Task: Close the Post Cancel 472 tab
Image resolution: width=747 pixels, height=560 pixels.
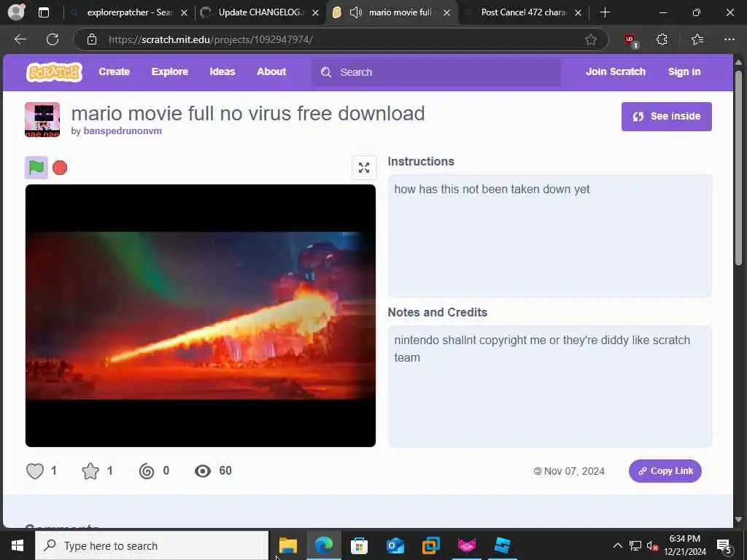Action: 578,13
